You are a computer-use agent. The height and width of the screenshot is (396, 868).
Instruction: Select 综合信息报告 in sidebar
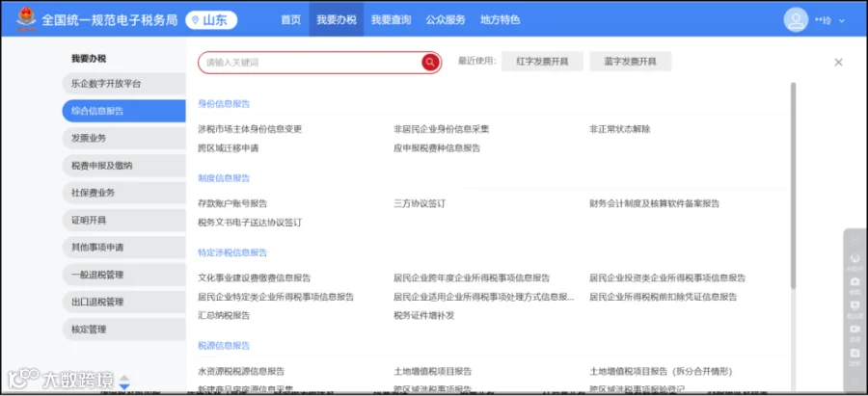(123, 111)
